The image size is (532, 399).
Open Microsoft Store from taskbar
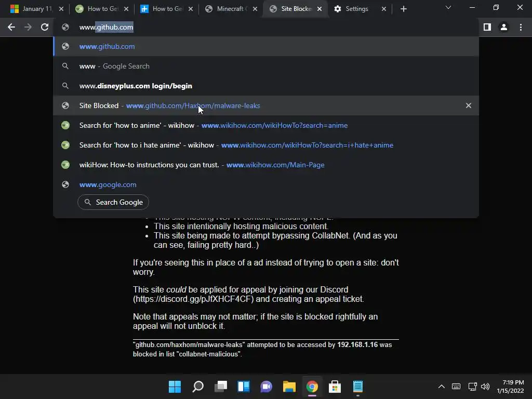pyautogui.click(x=335, y=387)
